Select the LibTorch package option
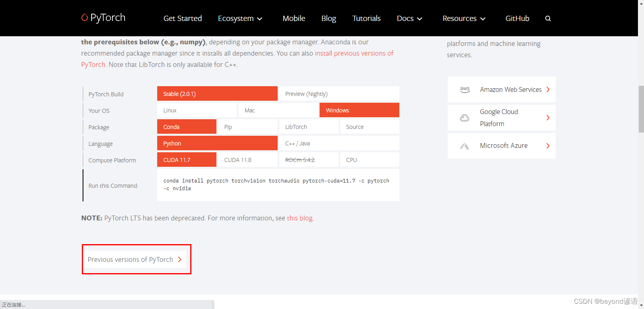The image size is (644, 309). [x=309, y=127]
